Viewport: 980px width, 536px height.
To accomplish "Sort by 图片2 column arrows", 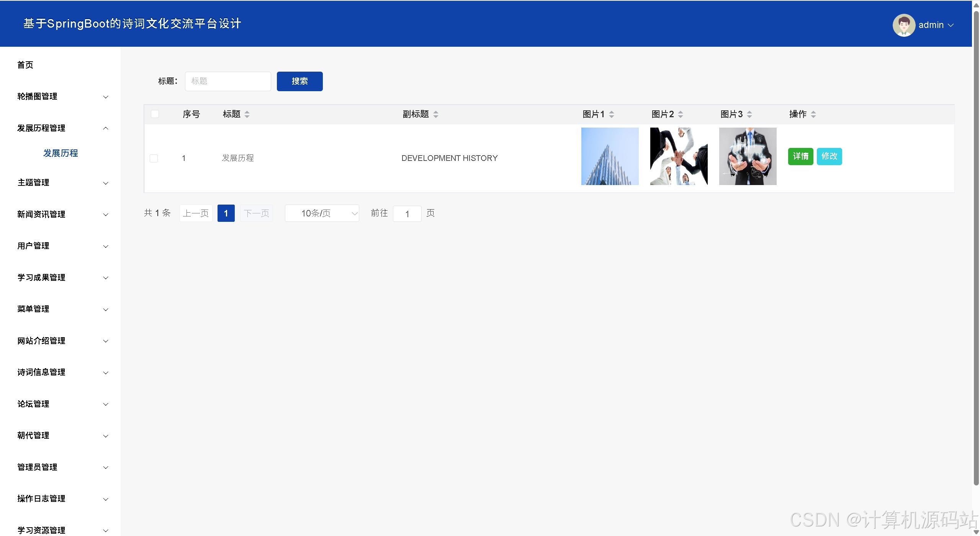I will click(681, 114).
